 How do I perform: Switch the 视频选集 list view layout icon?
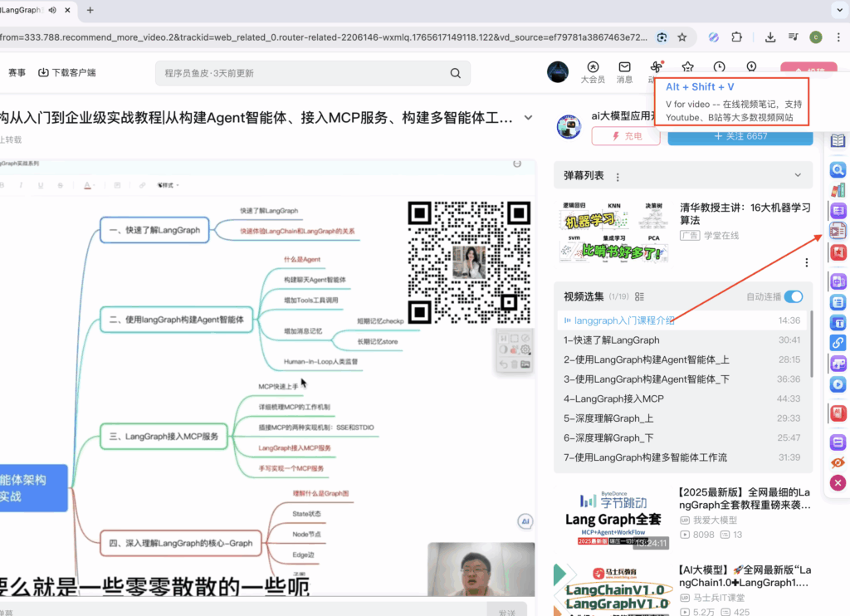point(640,296)
